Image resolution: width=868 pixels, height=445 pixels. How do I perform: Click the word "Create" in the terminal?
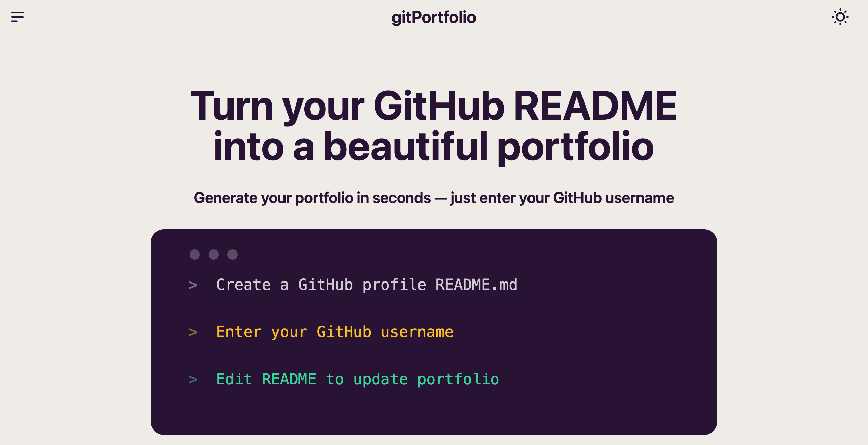(243, 285)
